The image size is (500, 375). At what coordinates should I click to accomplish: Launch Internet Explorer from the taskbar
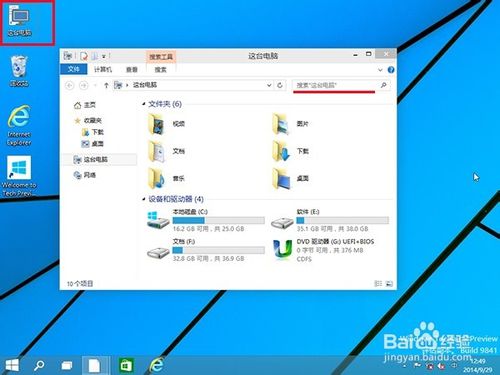pyautogui.click(x=156, y=365)
